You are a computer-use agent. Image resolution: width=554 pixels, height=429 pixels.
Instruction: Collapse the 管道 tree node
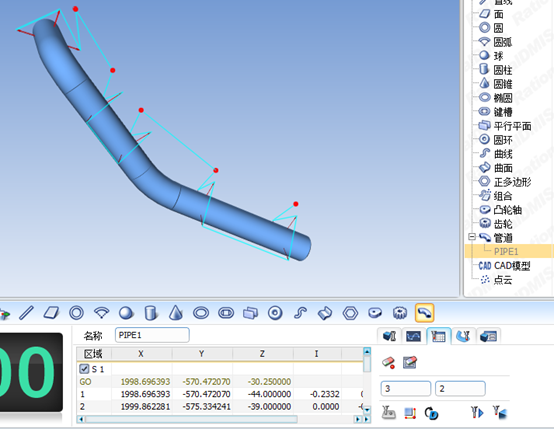tap(472, 237)
